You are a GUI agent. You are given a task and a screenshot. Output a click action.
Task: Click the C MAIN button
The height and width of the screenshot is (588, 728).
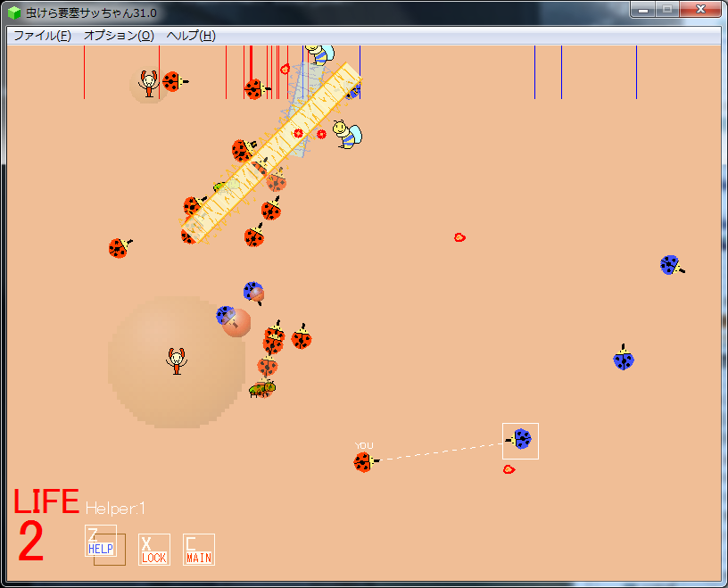coord(199,550)
